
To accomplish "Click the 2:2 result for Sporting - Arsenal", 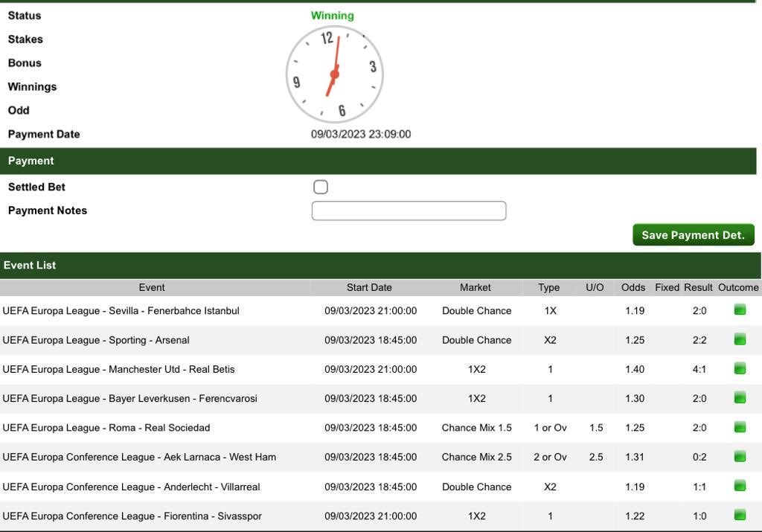I will click(699, 340).
